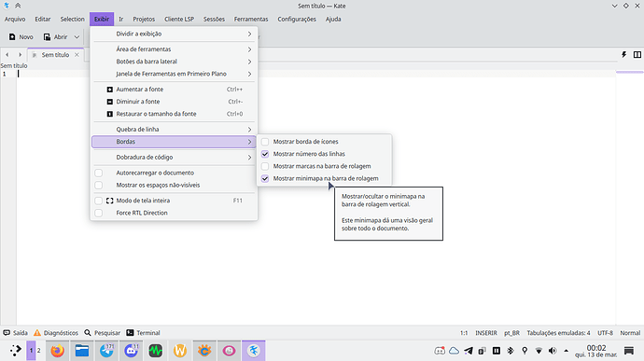644x361 pixels.
Task: Open the green system monitor taskbar app
Action: pos(155,351)
